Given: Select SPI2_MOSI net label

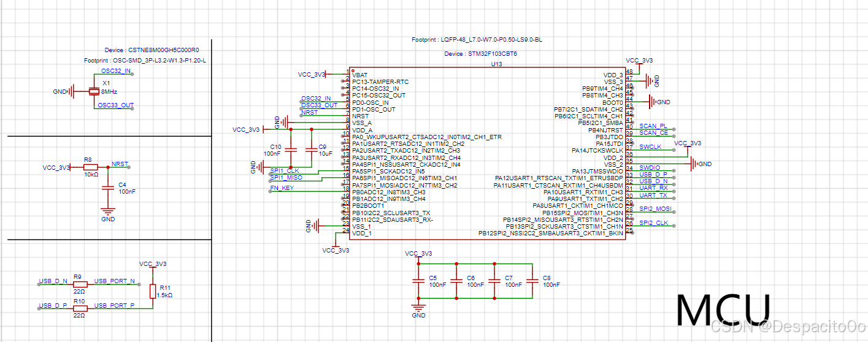Looking at the screenshot, I should pyautogui.click(x=655, y=209).
